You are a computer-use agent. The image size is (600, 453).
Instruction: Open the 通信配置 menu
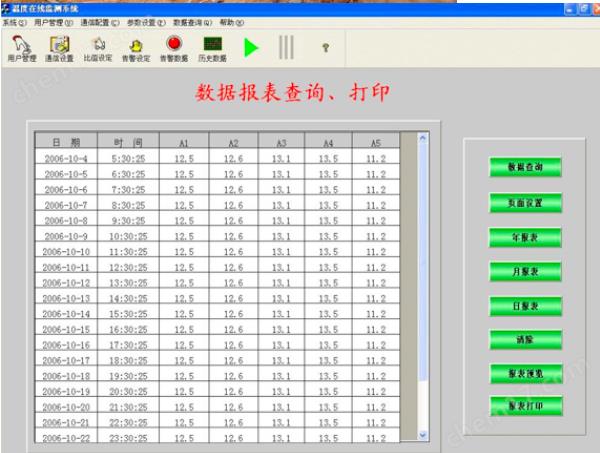[100, 21]
